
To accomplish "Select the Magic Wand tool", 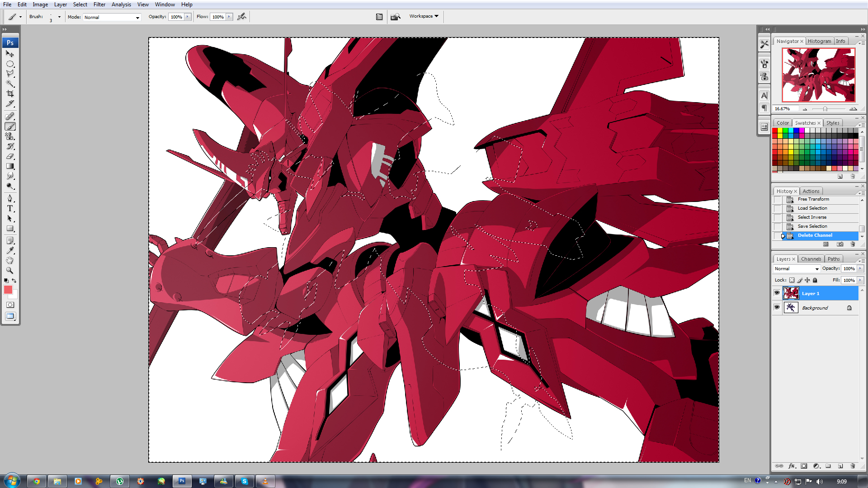I will tap(10, 84).
